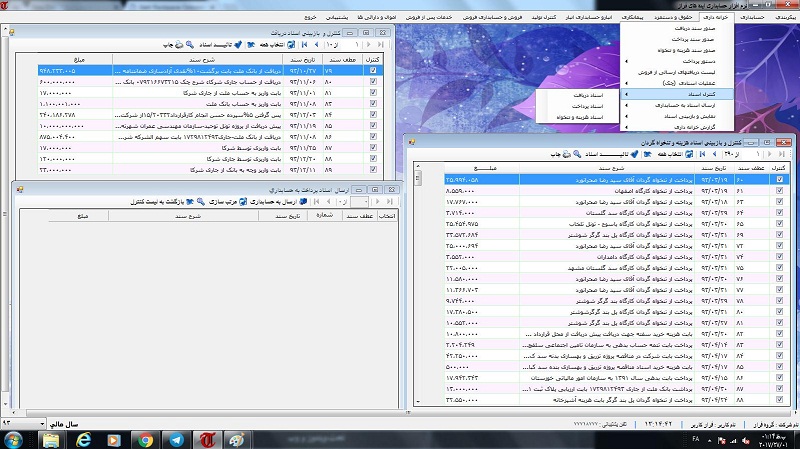
Task: Choose صدور سند پرداخت menu item
Action: point(677,39)
